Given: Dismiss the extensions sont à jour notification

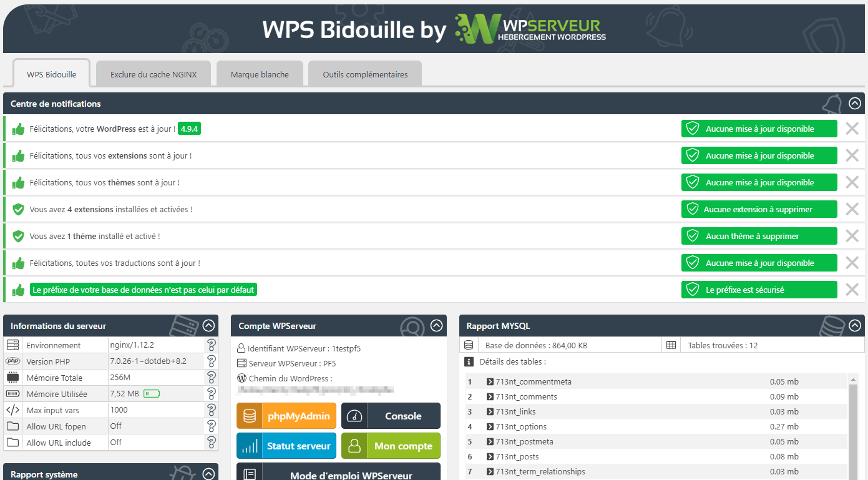Looking at the screenshot, I should pyautogui.click(x=852, y=155).
